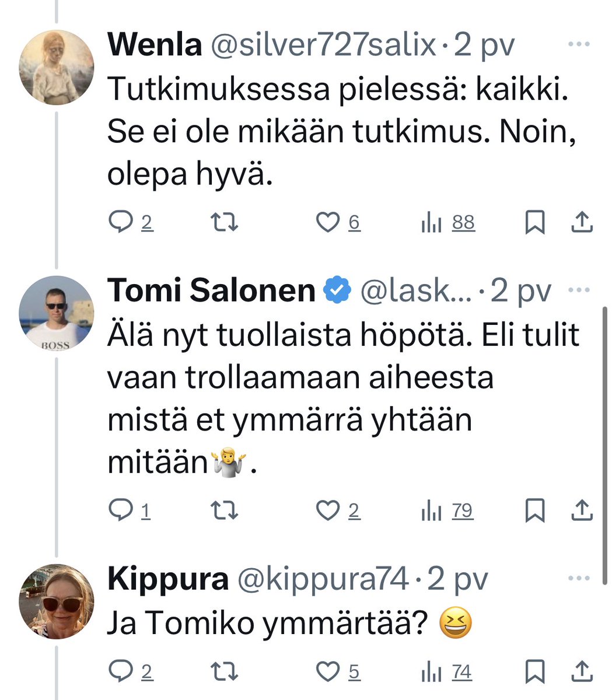612x700 pixels.
Task: Retweet Tomi Salonen's post
Action: coord(224,512)
